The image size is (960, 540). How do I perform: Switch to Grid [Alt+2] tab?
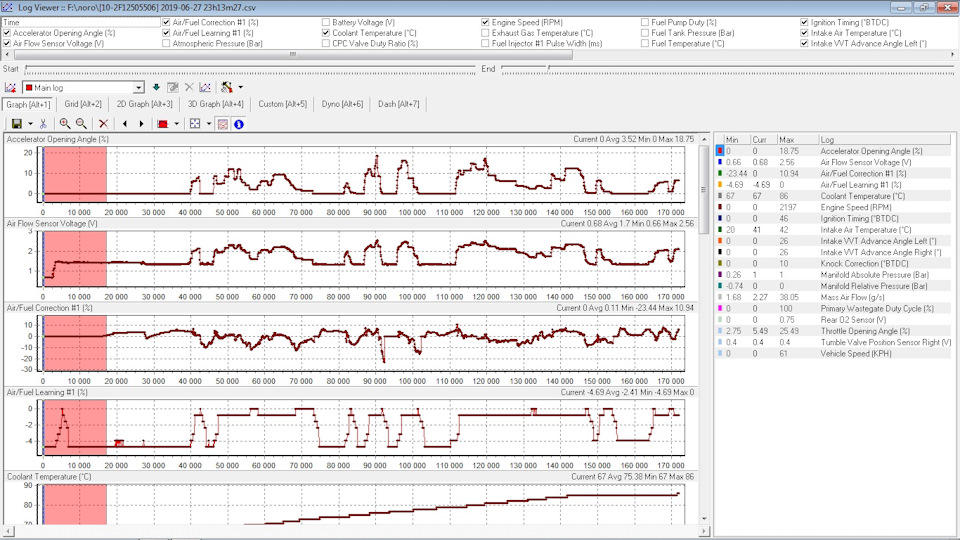coord(83,104)
